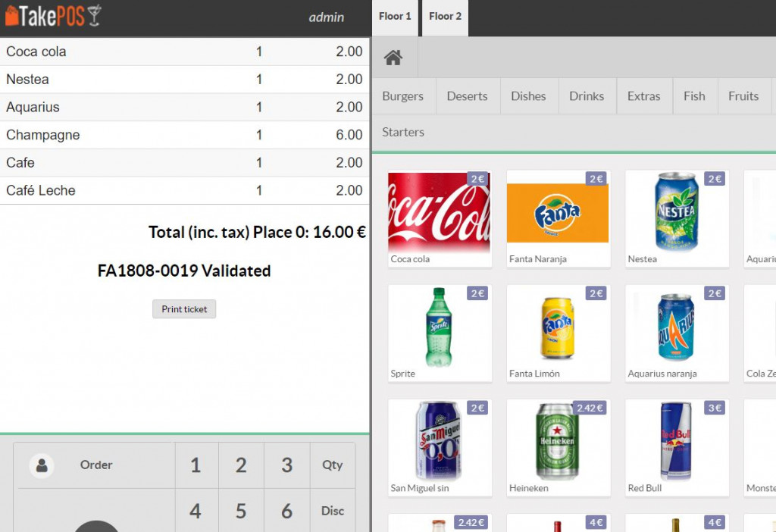Image resolution: width=776 pixels, height=532 pixels.
Task: Open the Burgers category
Action: click(403, 96)
